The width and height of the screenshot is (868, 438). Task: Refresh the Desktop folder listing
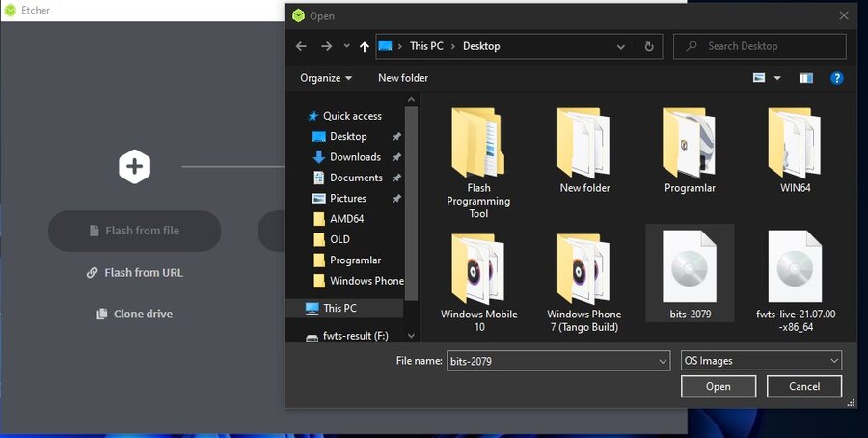coord(649,47)
